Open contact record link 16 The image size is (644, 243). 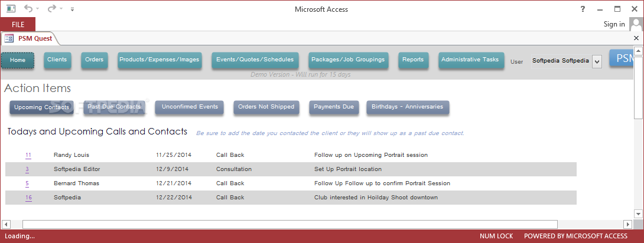28,198
